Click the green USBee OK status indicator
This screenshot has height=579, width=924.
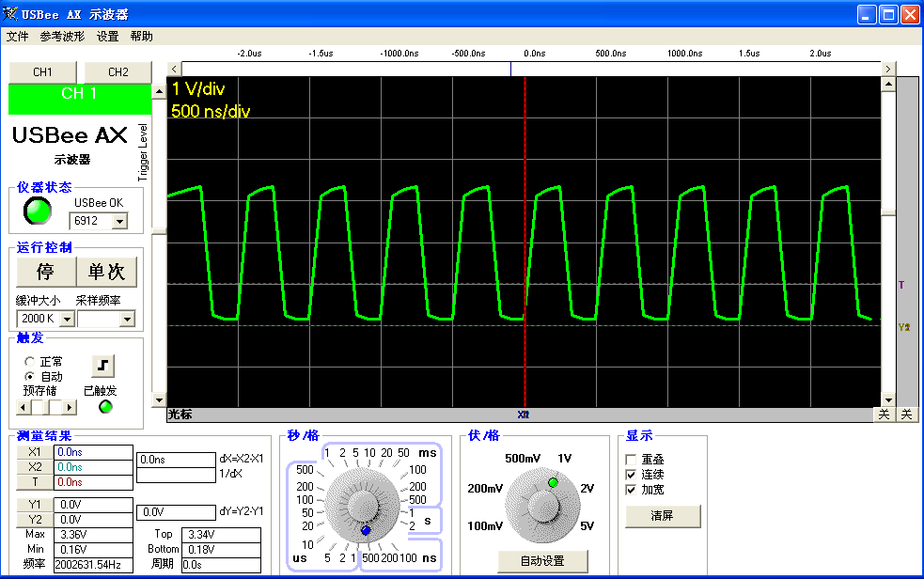tap(38, 212)
